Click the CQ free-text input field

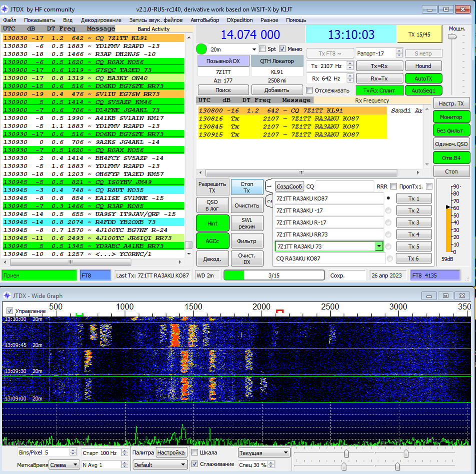pyautogui.click(x=345, y=186)
